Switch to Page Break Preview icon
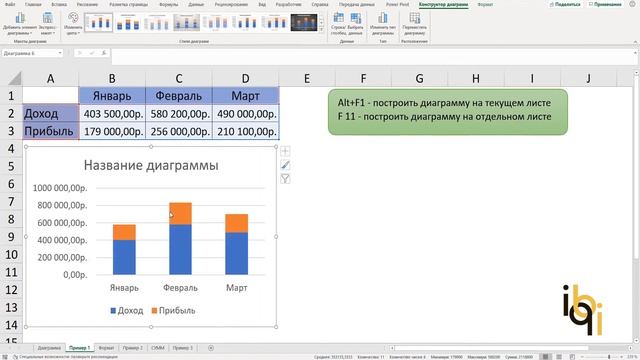The image size is (640, 360). tap(572, 357)
